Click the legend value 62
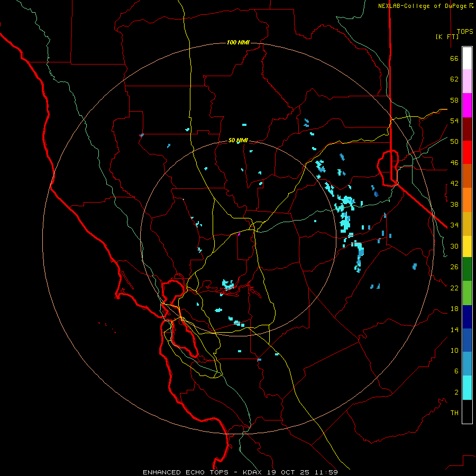 [x=454, y=79]
